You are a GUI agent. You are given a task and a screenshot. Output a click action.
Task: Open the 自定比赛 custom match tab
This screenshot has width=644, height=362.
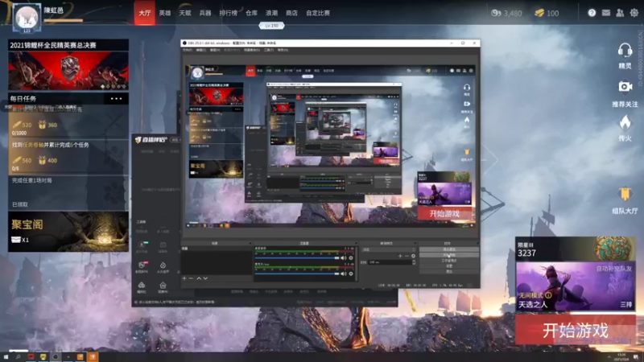point(318,13)
